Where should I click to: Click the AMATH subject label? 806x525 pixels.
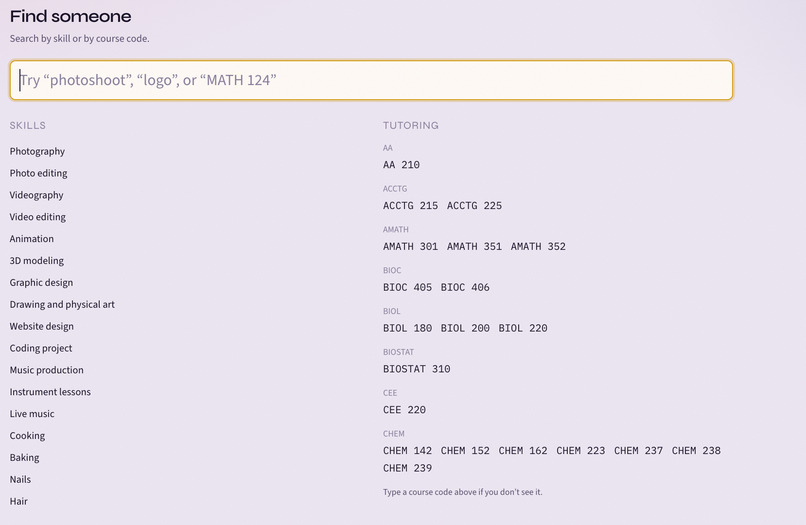click(x=396, y=229)
